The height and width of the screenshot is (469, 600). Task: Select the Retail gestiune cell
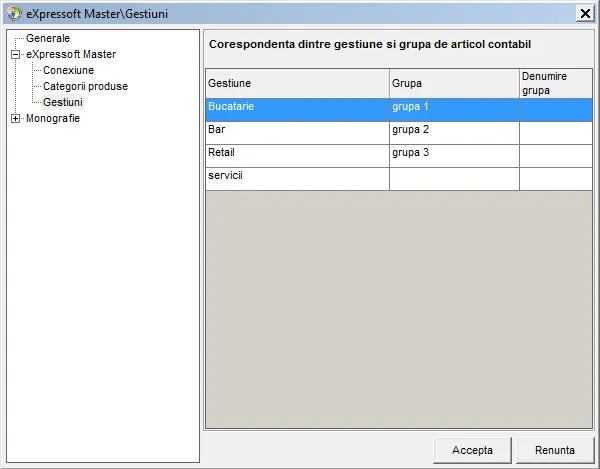(x=297, y=156)
